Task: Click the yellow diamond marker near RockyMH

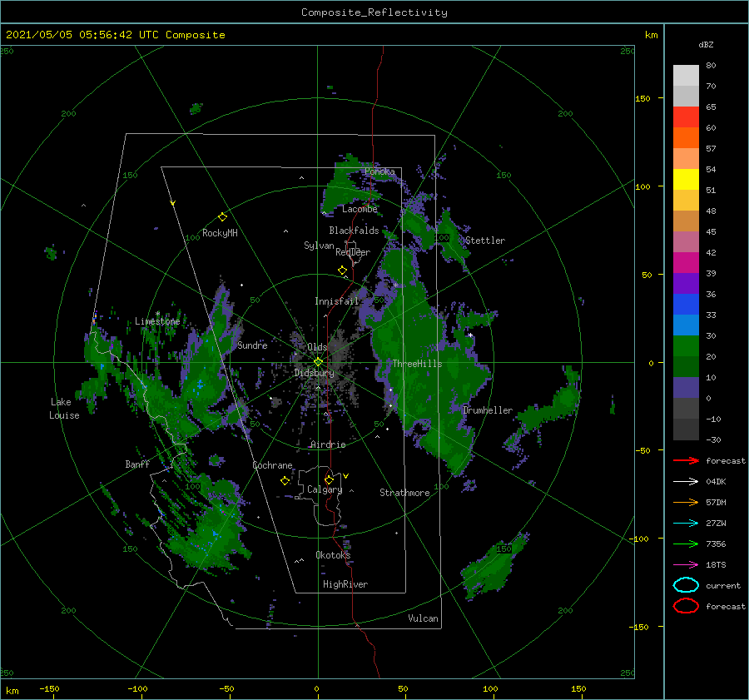Action: [x=222, y=217]
